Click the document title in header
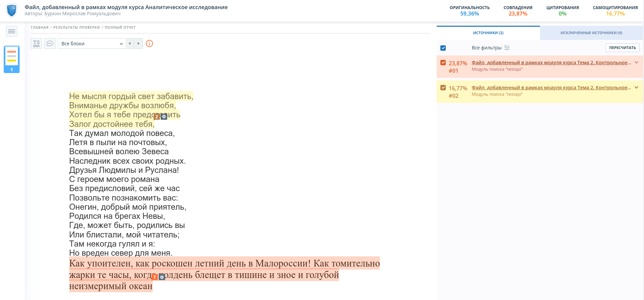This screenshot has width=644, height=300. tap(126, 7)
